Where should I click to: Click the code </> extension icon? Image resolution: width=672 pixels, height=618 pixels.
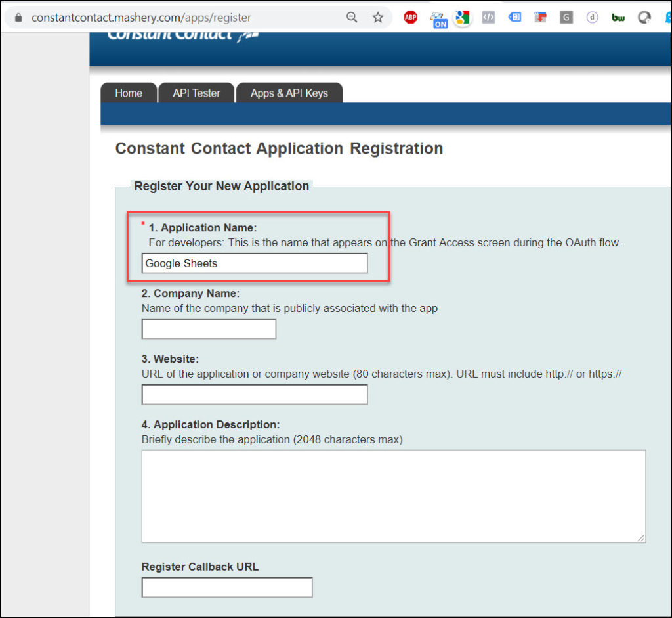coord(488,17)
